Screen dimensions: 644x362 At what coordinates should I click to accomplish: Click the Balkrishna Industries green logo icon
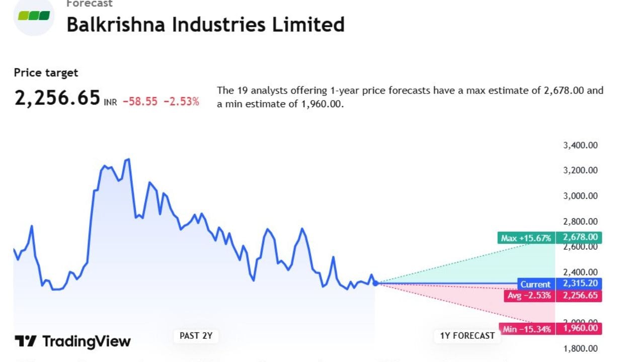34,16
